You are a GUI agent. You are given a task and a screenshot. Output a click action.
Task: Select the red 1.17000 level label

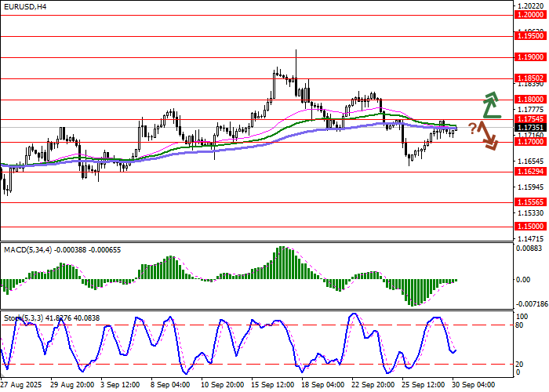[x=531, y=142]
